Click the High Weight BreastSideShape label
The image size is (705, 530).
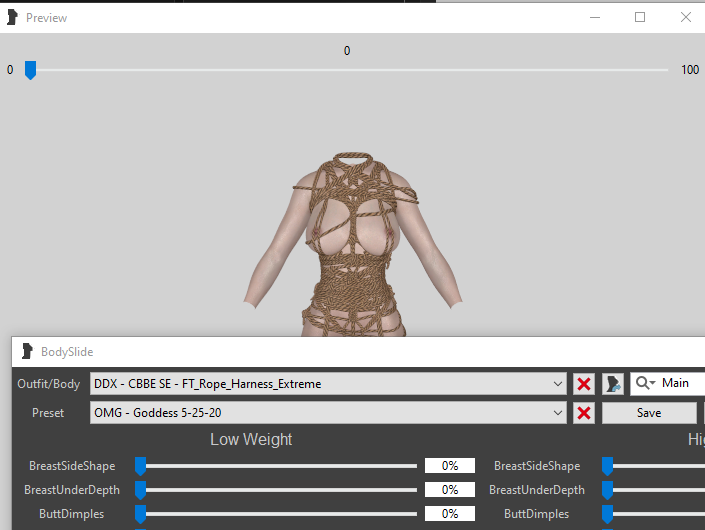click(537, 466)
